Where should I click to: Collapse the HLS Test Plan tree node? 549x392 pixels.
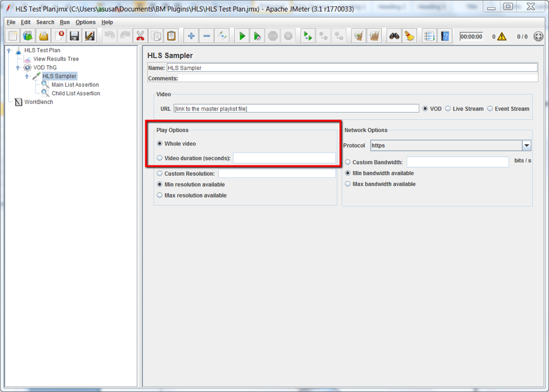(x=9, y=50)
